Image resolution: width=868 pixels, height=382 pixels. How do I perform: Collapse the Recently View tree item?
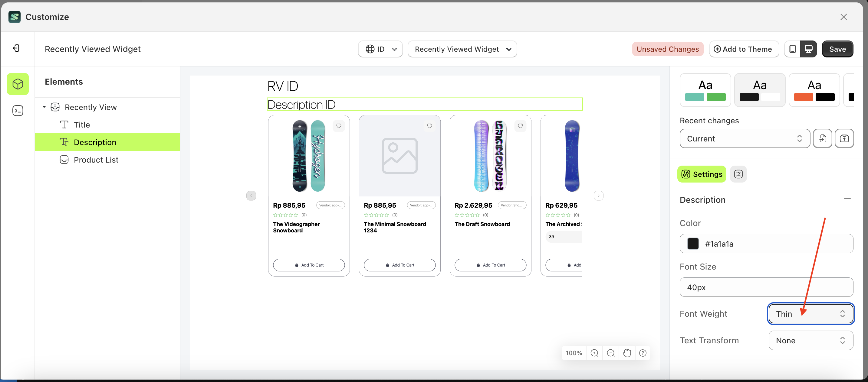click(44, 107)
